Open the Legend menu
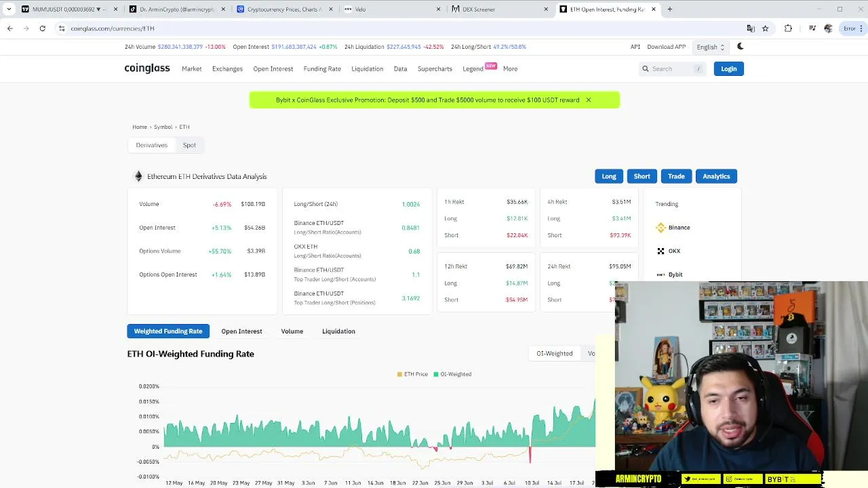 pyautogui.click(x=473, y=68)
